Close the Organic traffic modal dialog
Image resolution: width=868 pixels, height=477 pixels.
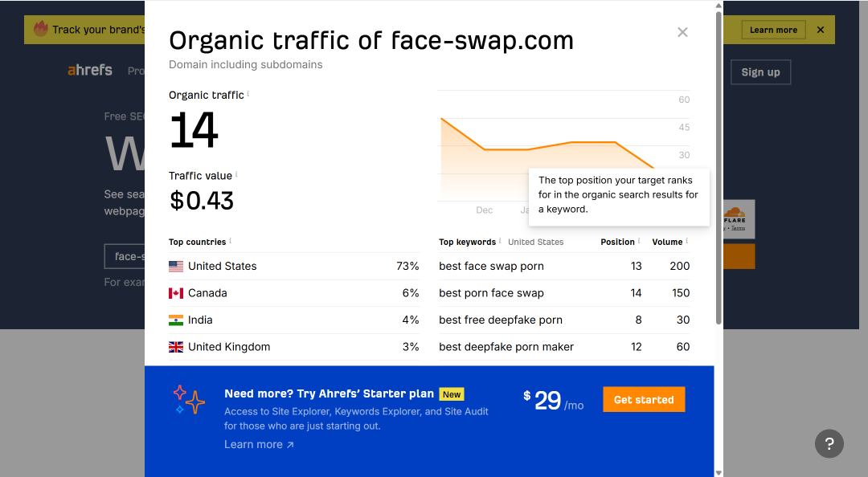(682, 32)
